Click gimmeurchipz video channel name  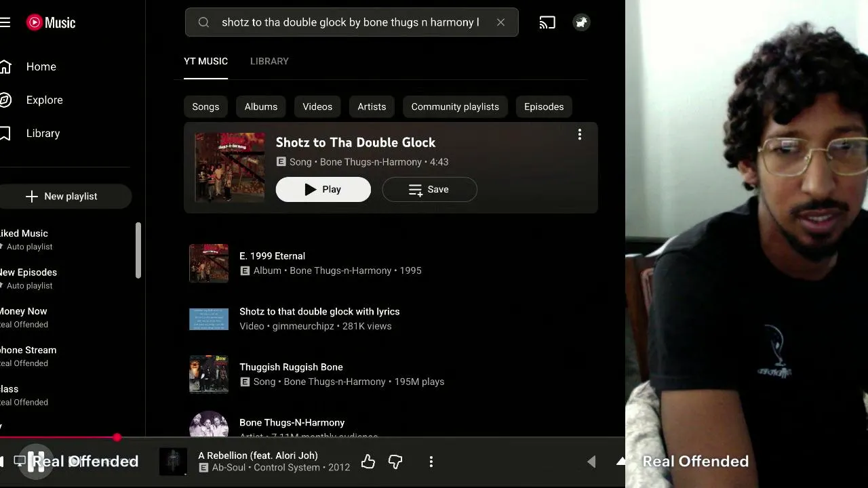pos(303,326)
